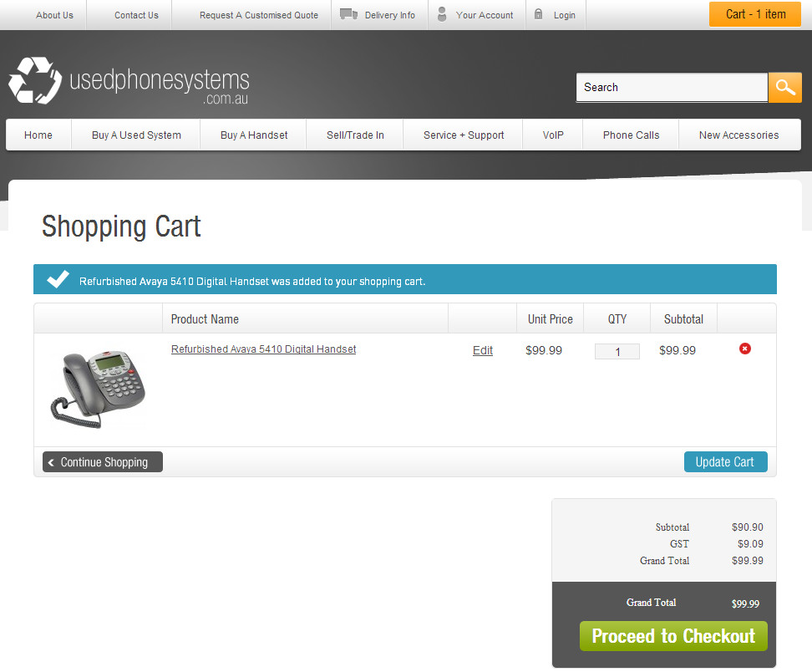Remove item with red X icon
Screen dimensions: 812x672
click(x=744, y=349)
